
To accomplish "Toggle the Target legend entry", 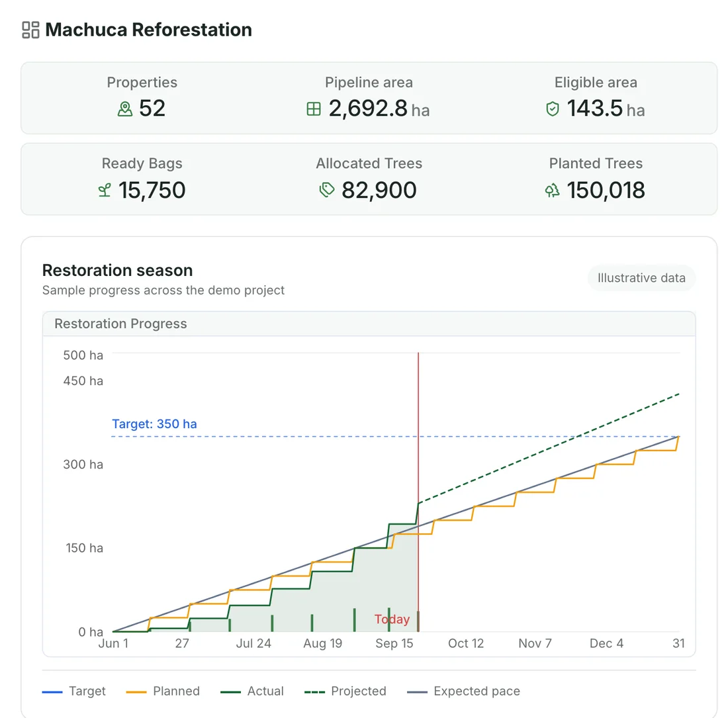I will [x=74, y=691].
